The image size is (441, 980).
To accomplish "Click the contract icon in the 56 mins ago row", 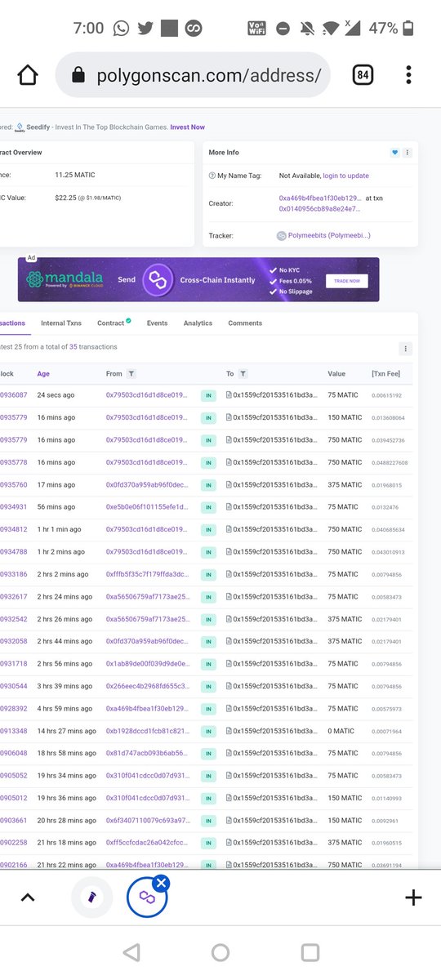I will coord(229,507).
